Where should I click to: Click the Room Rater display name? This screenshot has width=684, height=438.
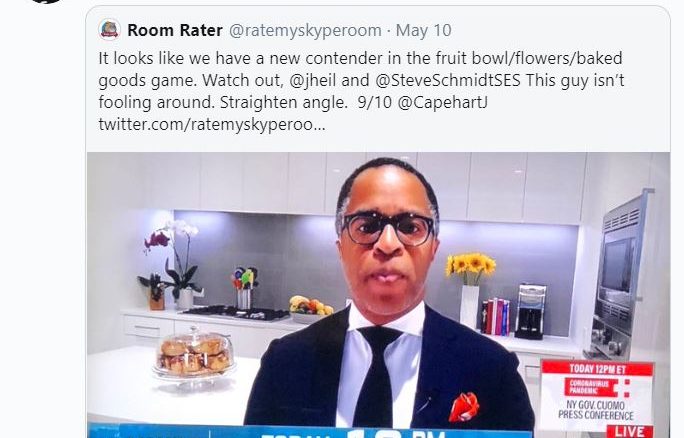tap(175, 30)
